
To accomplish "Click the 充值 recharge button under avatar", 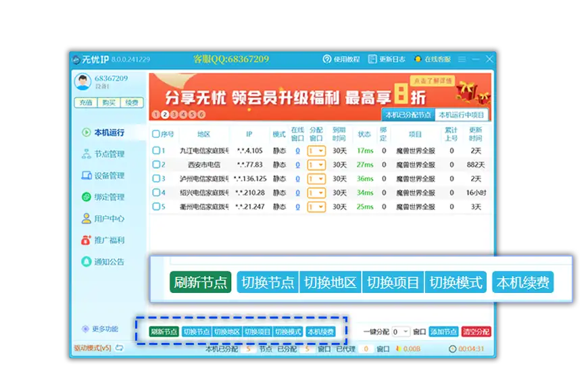I will click(85, 103).
